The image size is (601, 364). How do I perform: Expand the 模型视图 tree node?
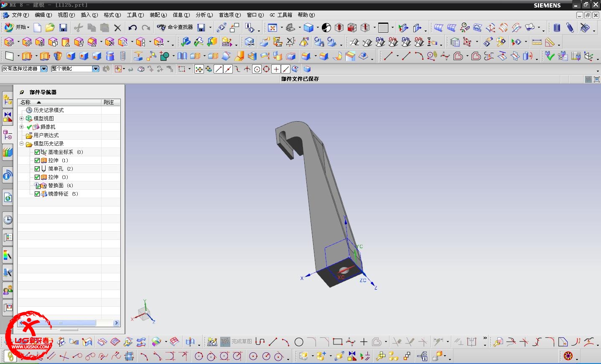coord(22,119)
